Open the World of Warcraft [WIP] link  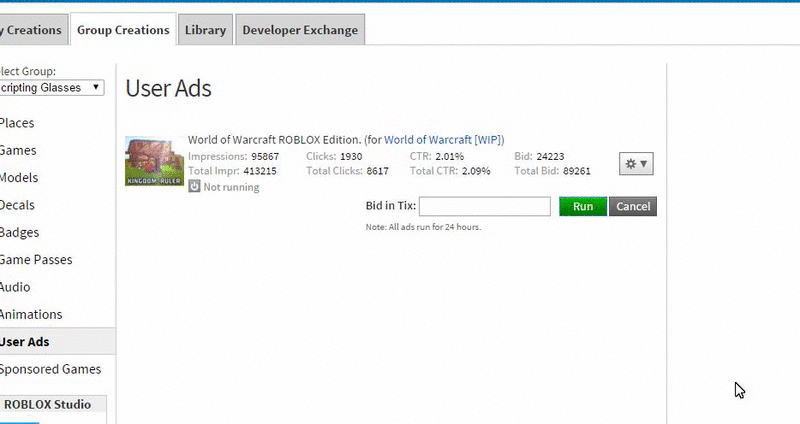coord(443,140)
